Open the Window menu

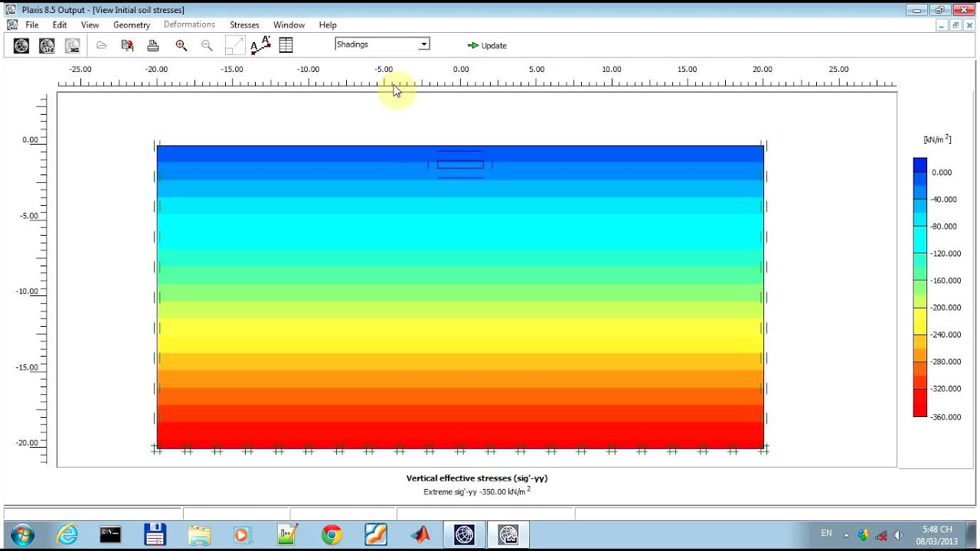point(289,25)
